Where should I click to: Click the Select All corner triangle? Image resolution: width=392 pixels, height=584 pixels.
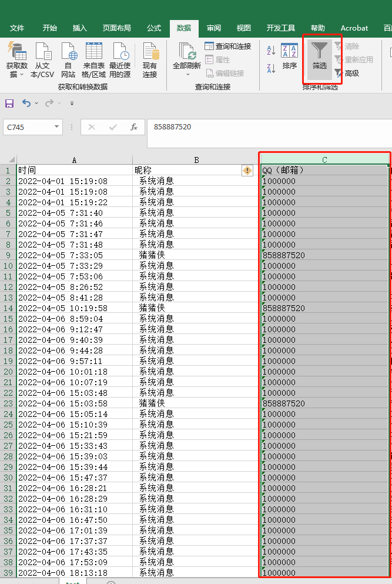tap(12, 160)
